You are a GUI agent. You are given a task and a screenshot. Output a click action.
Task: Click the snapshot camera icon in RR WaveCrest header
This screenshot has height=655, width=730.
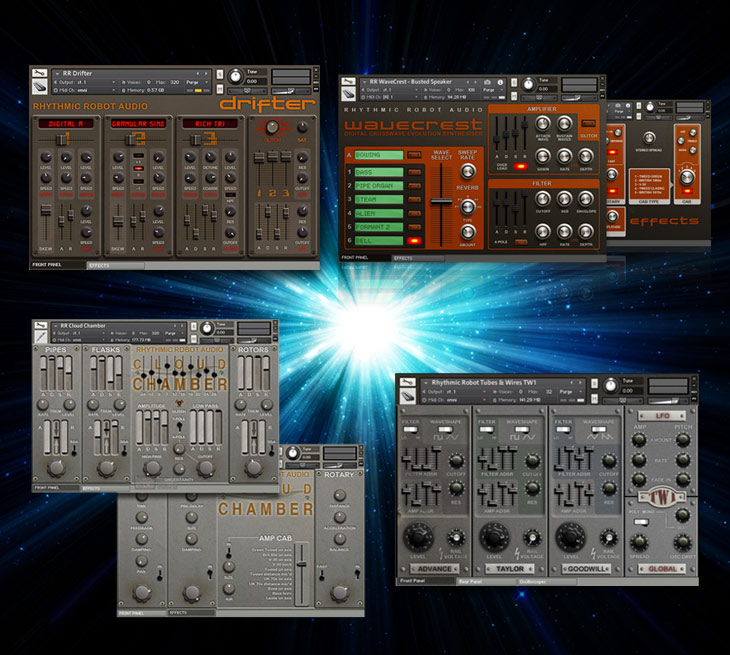tap(487, 82)
